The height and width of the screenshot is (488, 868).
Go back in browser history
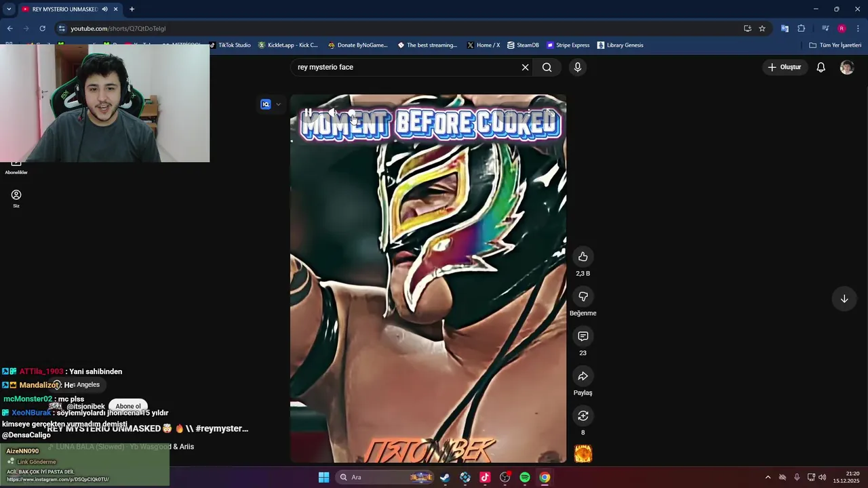click(x=10, y=28)
